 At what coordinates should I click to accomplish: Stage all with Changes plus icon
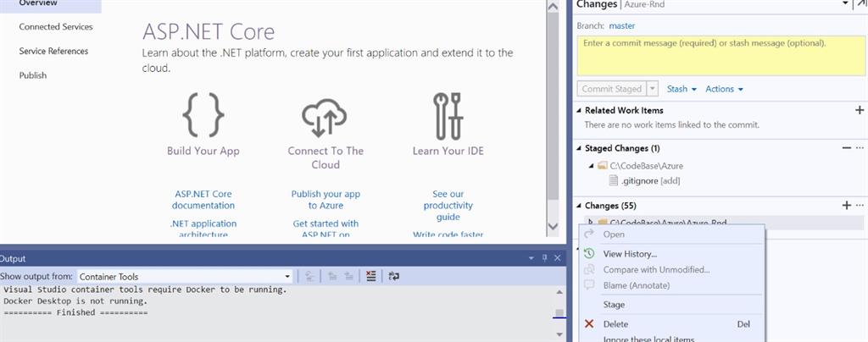pos(846,205)
